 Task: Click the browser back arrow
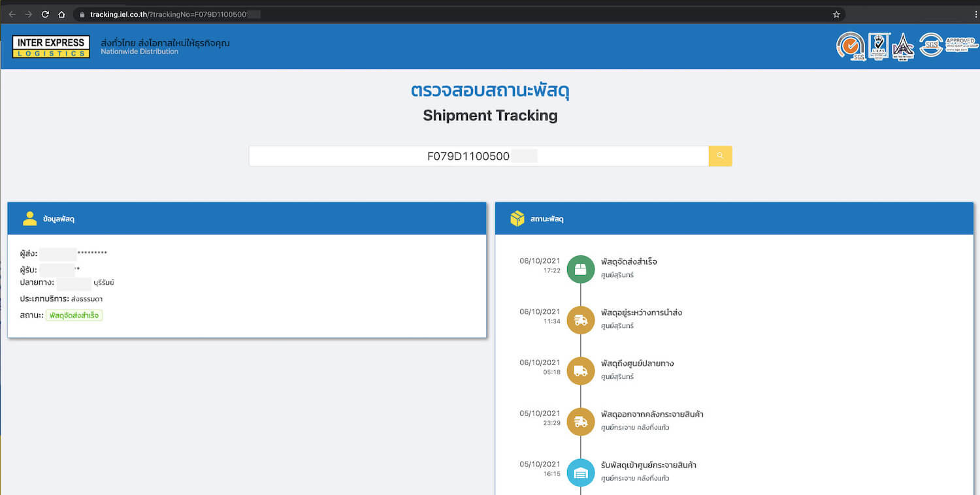tap(12, 14)
